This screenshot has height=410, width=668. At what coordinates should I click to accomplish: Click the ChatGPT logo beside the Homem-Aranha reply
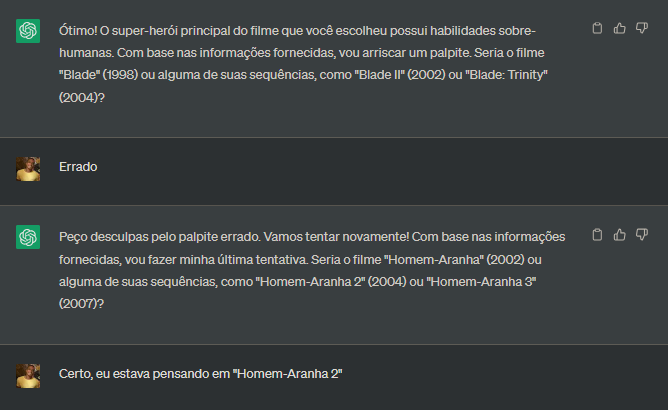click(x=28, y=237)
